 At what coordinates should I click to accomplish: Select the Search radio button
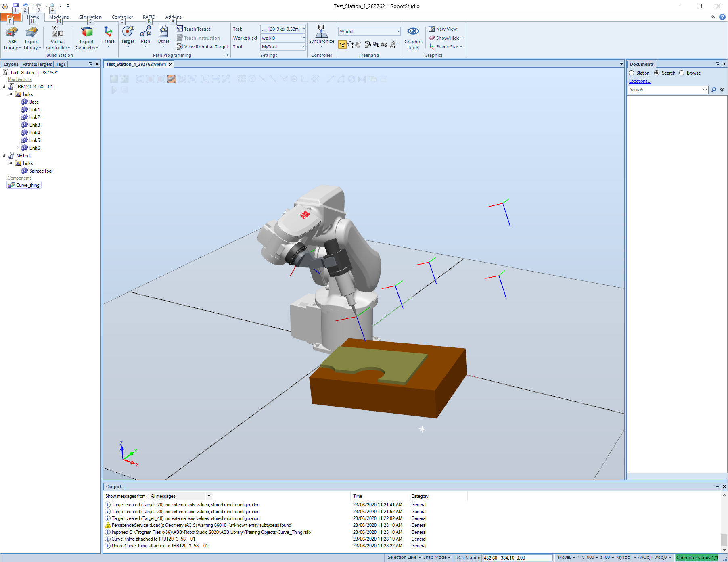tap(657, 73)
